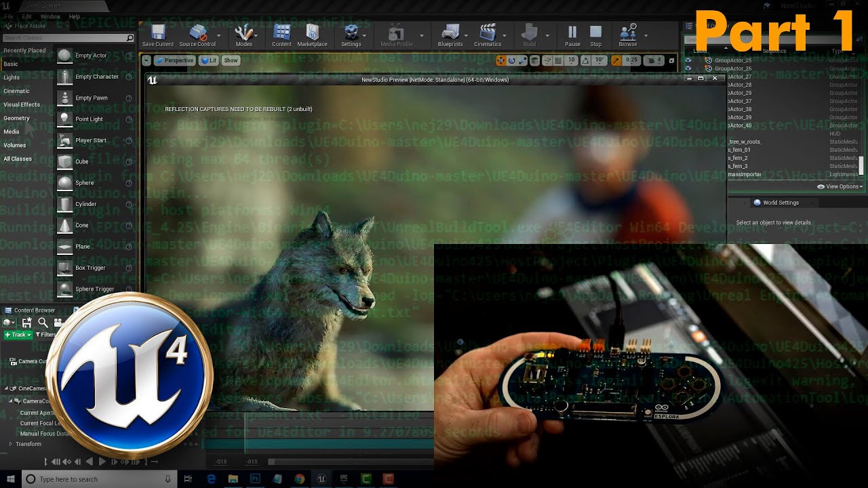This screenshot has width=868, height=488.
Task: Select the Empty Character entry
Action: [95, 77]
